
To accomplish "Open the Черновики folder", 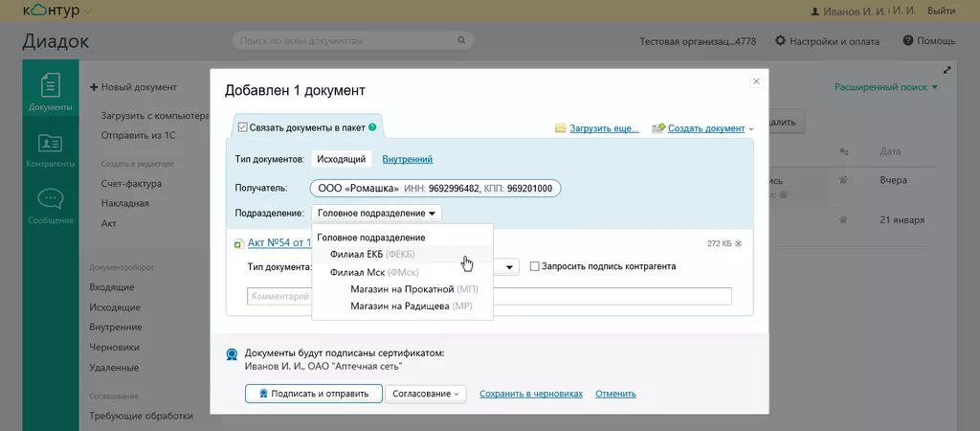I will [115, 347].
